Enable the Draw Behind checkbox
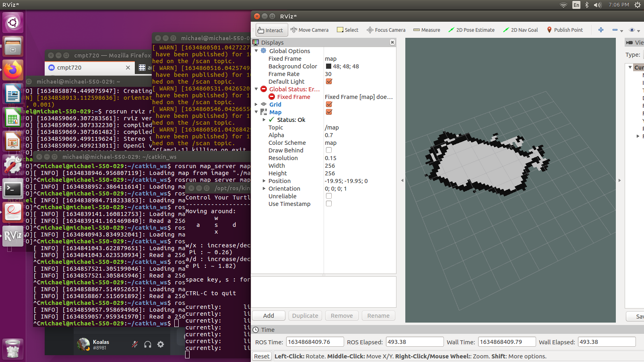644x362 pixels. tap(329, 150)
